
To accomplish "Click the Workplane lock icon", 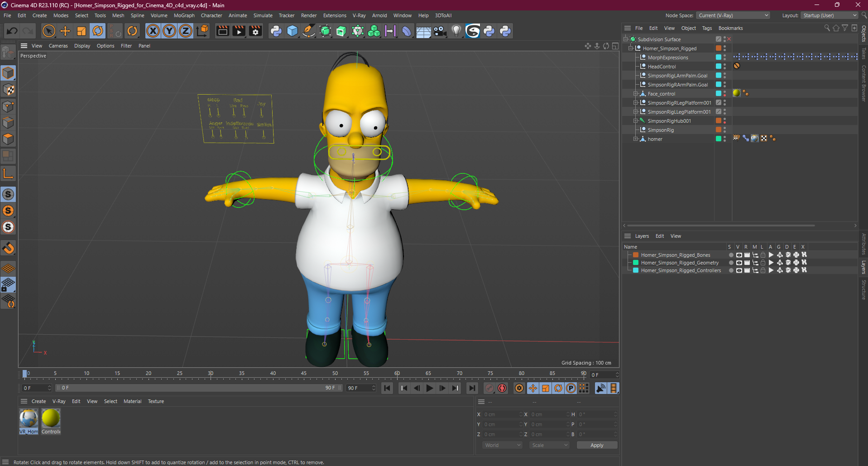I will point(9,284).
